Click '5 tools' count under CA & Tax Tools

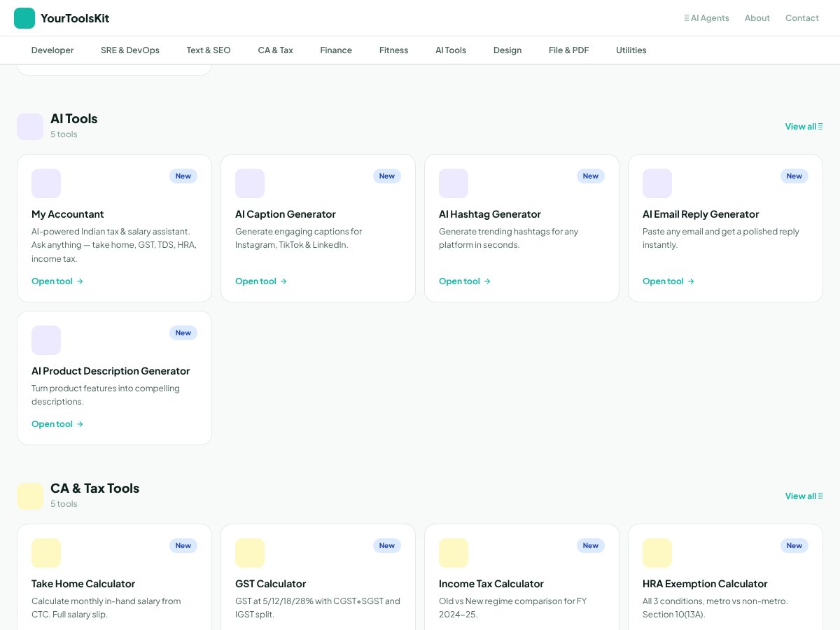click(64, 504)
